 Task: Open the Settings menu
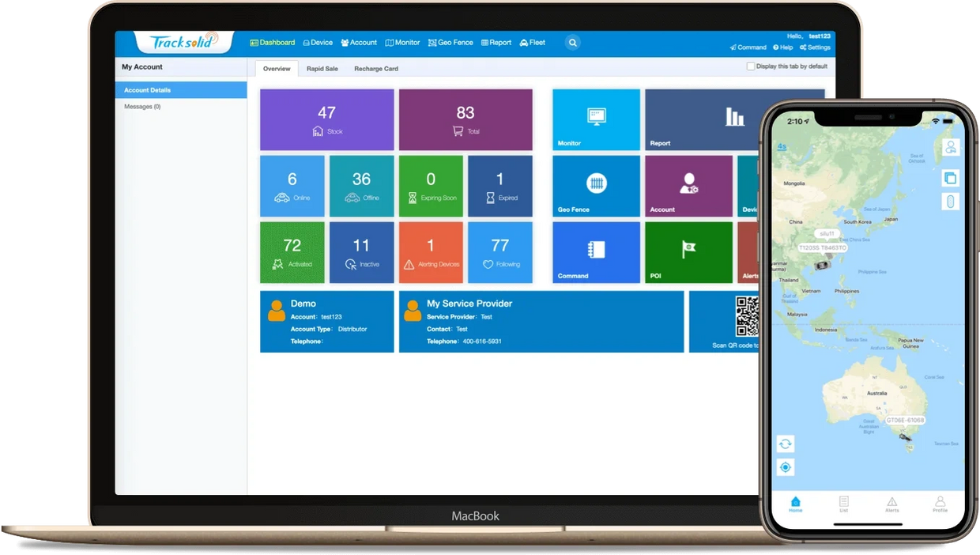815,47
